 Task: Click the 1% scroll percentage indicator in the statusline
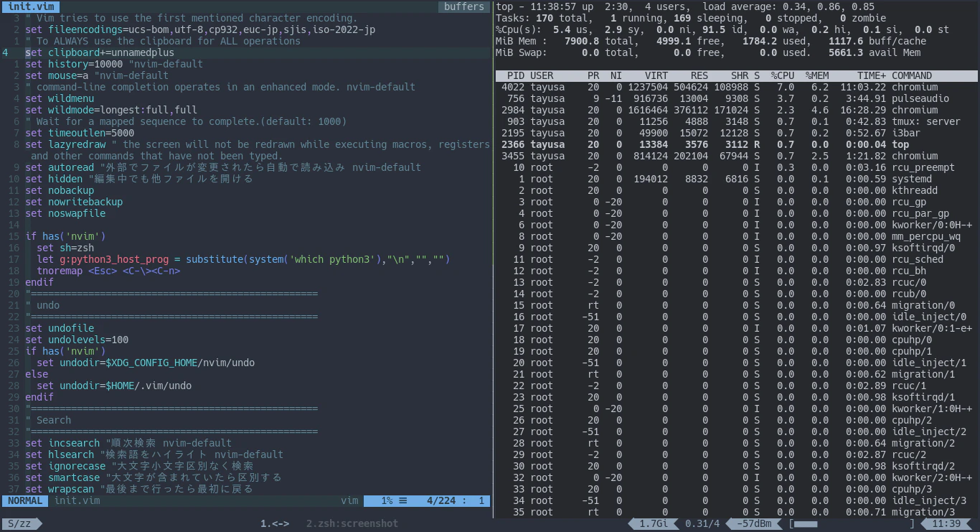pyautogui.click(x=393, y=500)
